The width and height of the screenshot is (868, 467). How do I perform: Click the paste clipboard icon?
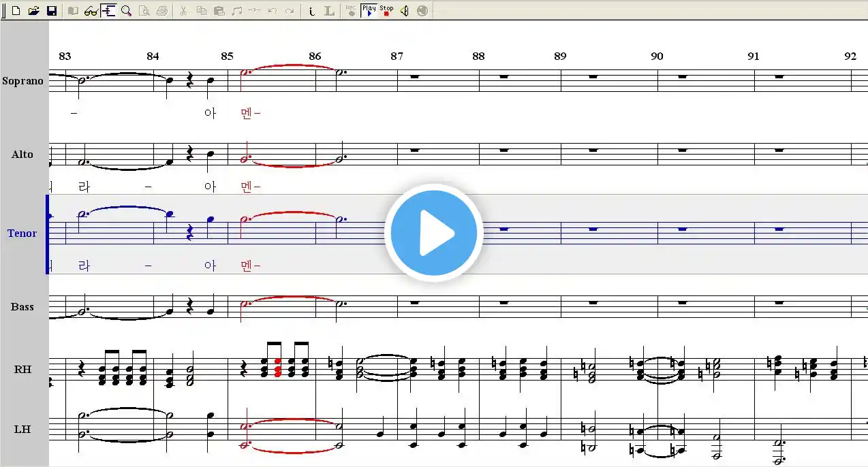point(219,11)
